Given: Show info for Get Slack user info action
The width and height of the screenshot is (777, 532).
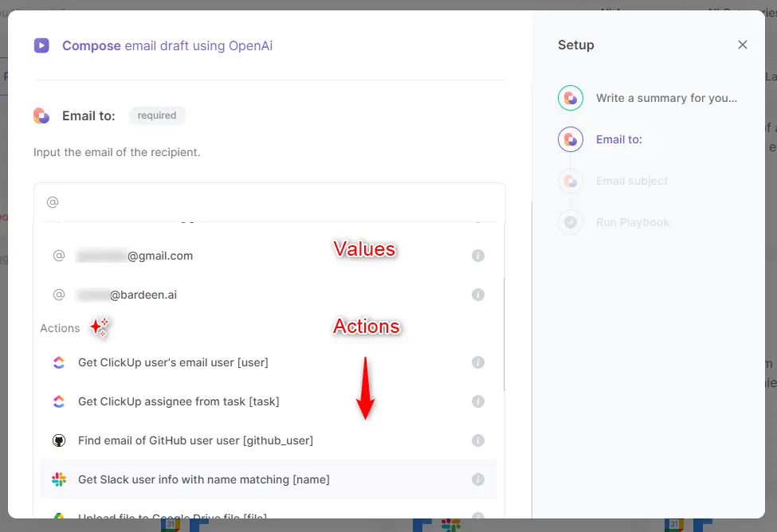Looking at the screenshot, I should (477, 479).
